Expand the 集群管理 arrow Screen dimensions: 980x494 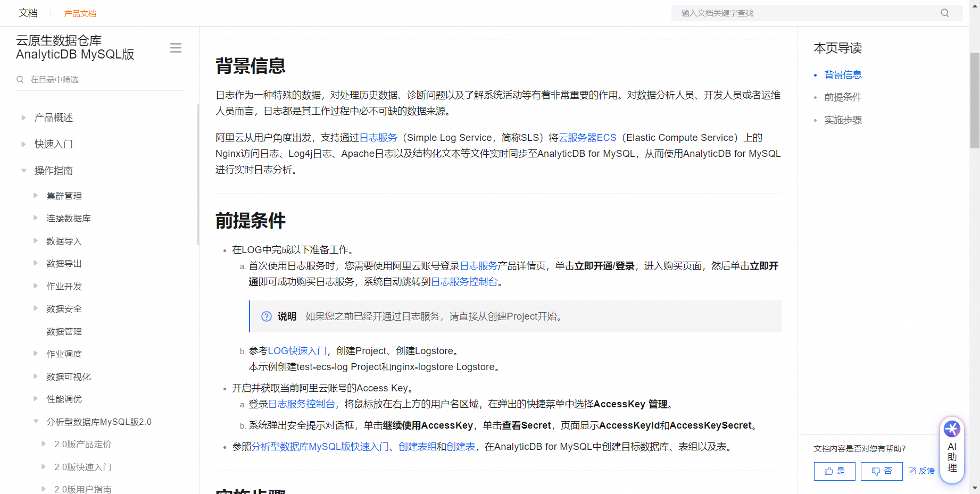point(36,196)
